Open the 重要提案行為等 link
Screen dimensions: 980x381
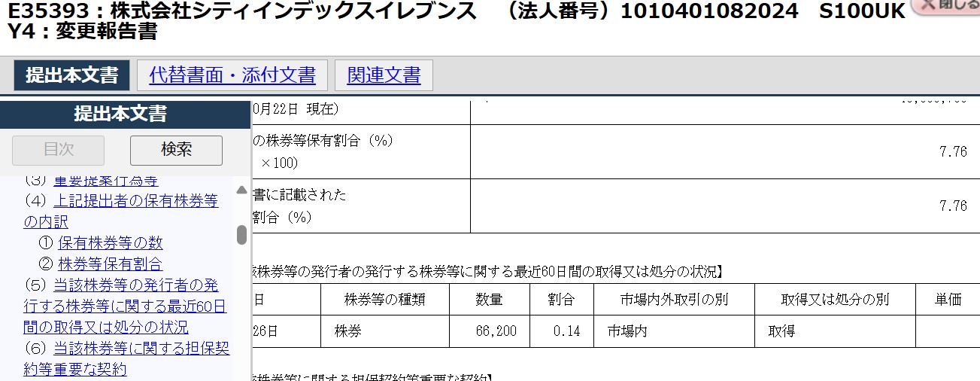(106, 180)
